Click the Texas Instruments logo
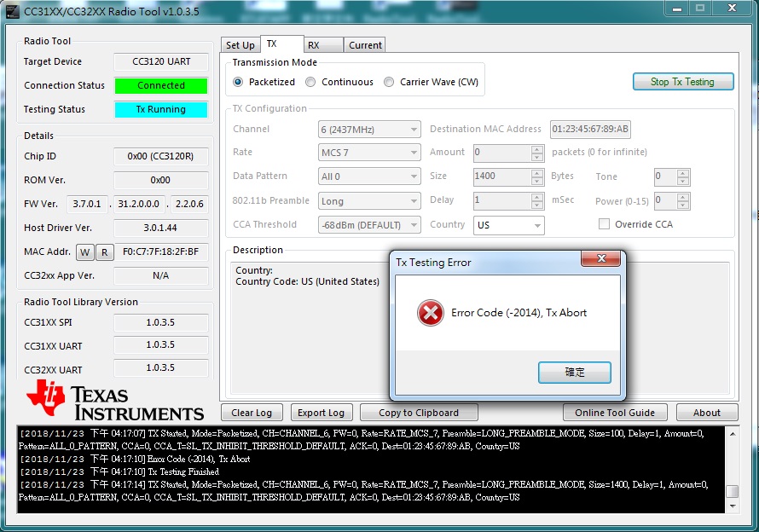Image resolution: width=759 pixels, height=532 pixels. point(115,400)
